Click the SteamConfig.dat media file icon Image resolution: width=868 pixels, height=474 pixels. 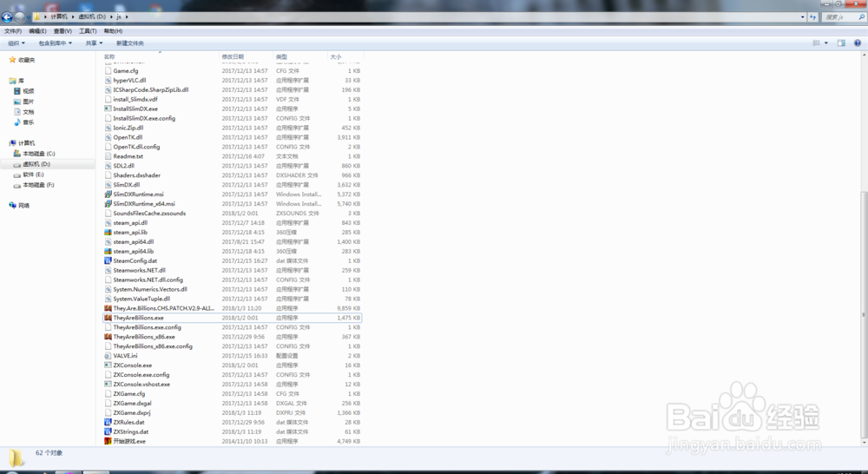point(108,260)
